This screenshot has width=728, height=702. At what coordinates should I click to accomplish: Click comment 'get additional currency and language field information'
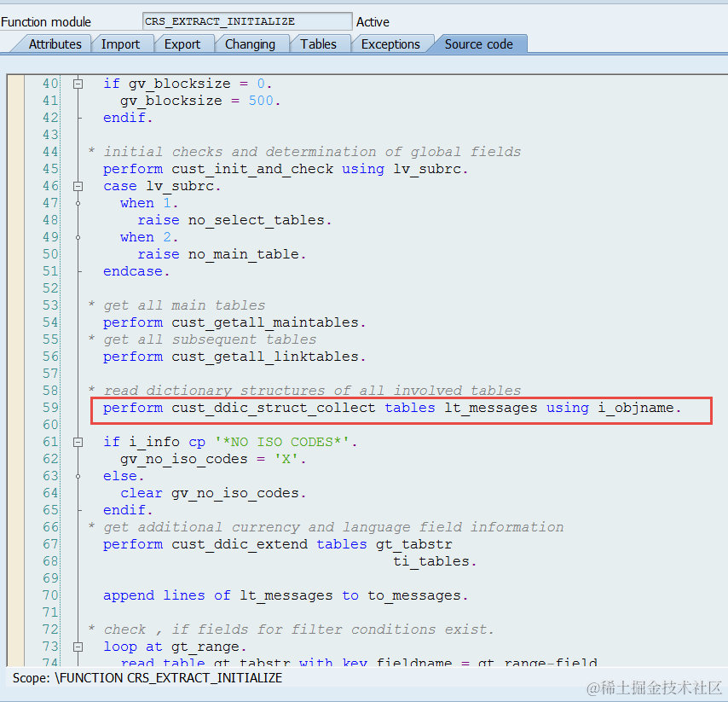pos(333,527)
